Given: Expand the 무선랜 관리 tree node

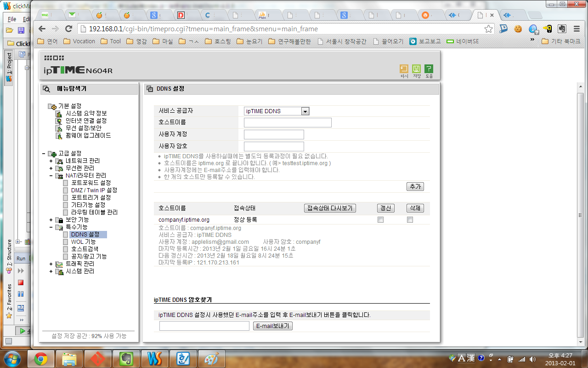Looking at the screenshot, I should pyautogui.click(x=51, y=168).
